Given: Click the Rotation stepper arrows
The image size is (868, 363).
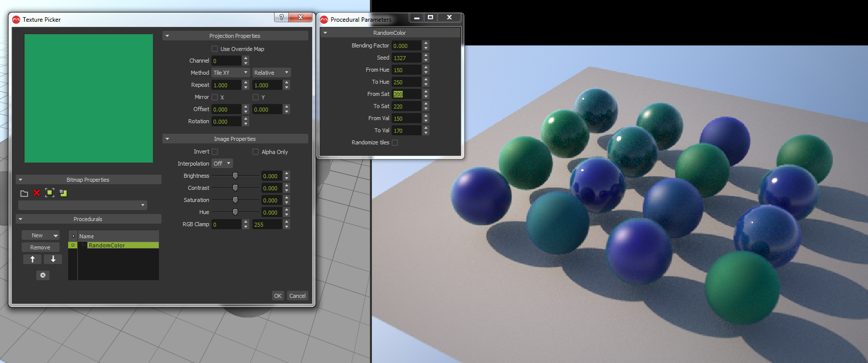Looking at the screenshot, I should point(246,121).
